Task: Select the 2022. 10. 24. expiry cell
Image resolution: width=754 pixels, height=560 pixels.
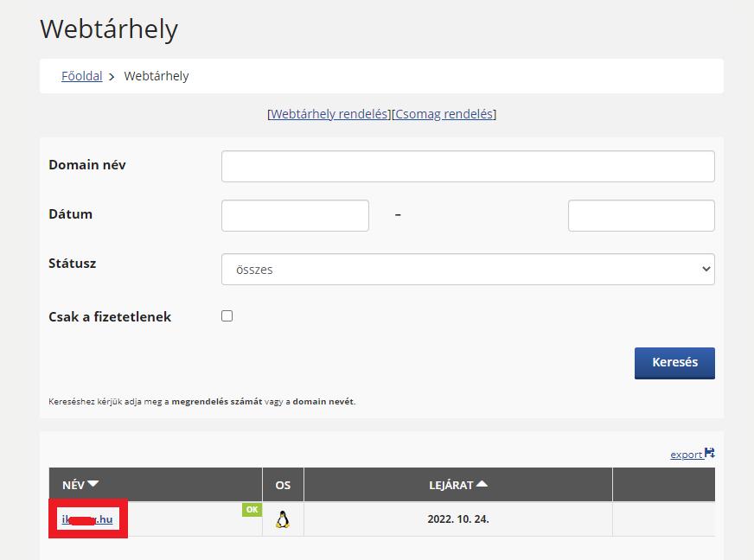Action: [457, 519]
